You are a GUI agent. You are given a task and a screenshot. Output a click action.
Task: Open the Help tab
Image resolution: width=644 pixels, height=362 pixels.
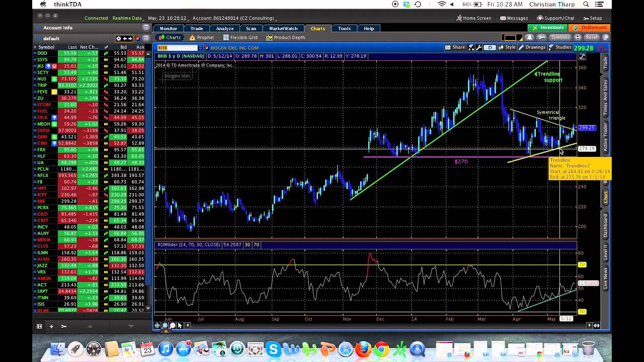[369, 28]
